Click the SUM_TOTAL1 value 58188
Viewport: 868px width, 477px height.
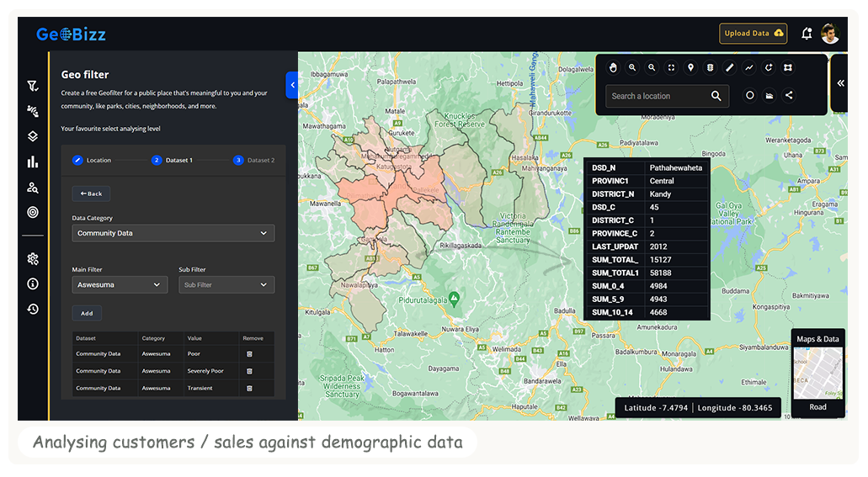coord(660,273)
